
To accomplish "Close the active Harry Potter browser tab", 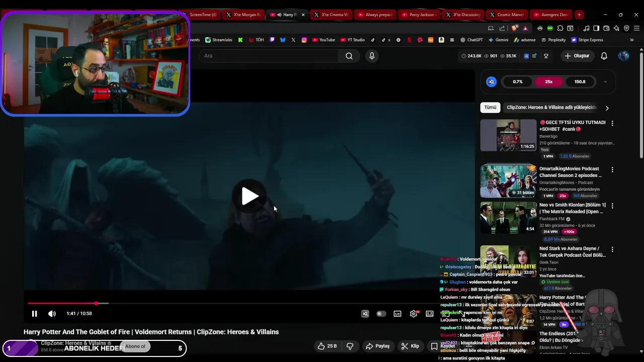I will 303,15.
